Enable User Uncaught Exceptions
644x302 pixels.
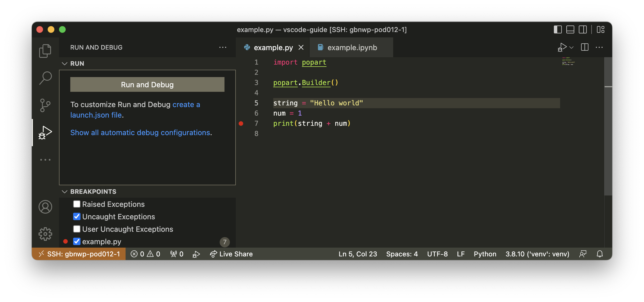tap(76, 229)
